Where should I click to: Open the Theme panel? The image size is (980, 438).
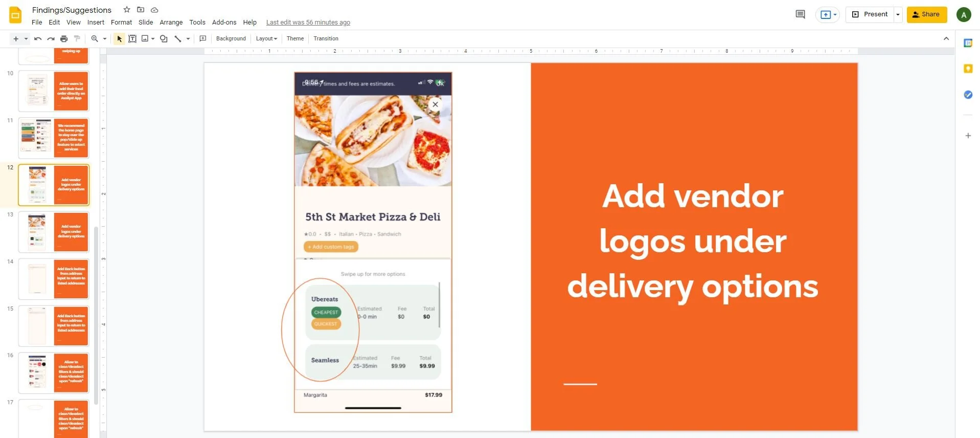coord(295,38)
